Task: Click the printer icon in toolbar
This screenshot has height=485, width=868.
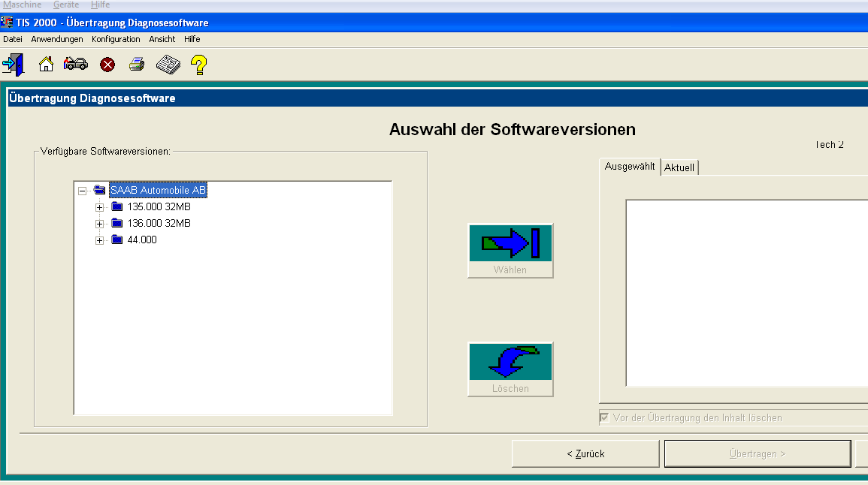Action: point(137,64)
